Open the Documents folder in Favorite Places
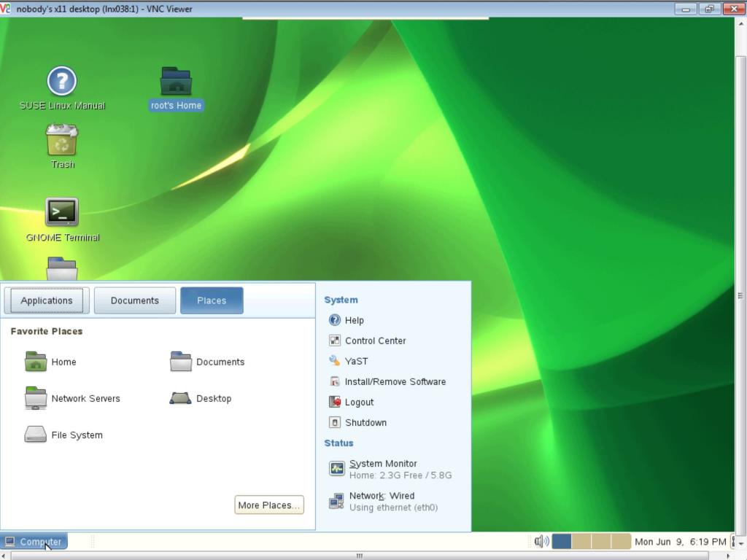 207,362
